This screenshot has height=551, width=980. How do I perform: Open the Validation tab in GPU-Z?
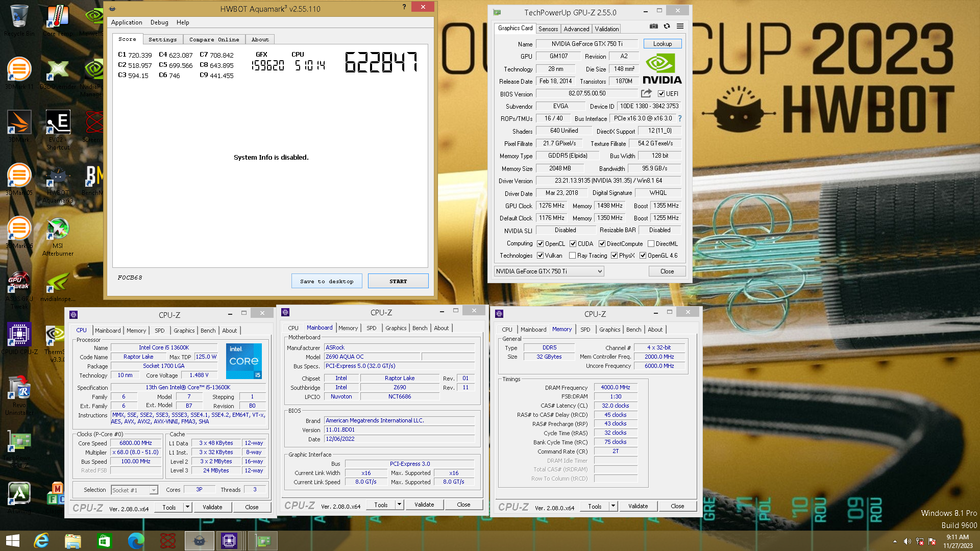pyautogui.click(x=606, y=29)
